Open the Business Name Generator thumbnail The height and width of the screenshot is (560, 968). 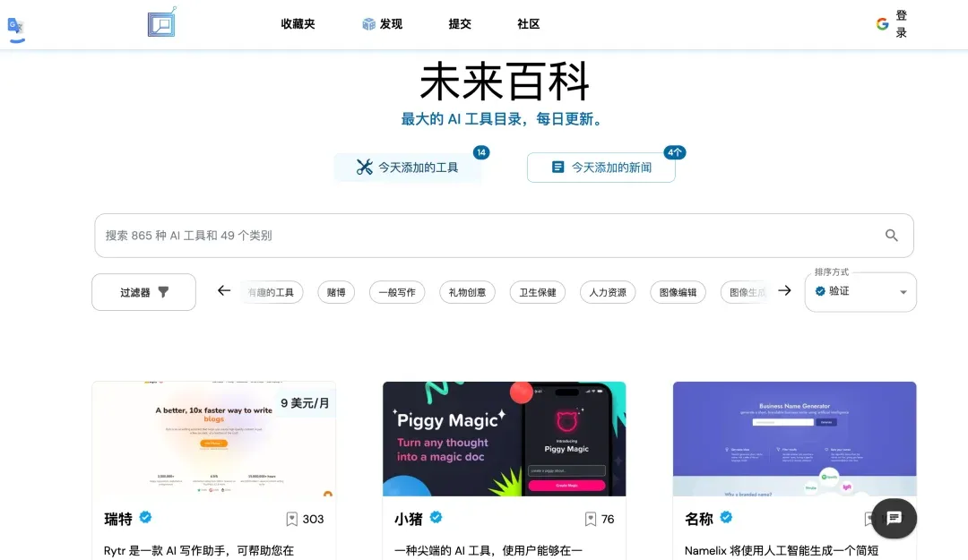[x=794, y=438]
